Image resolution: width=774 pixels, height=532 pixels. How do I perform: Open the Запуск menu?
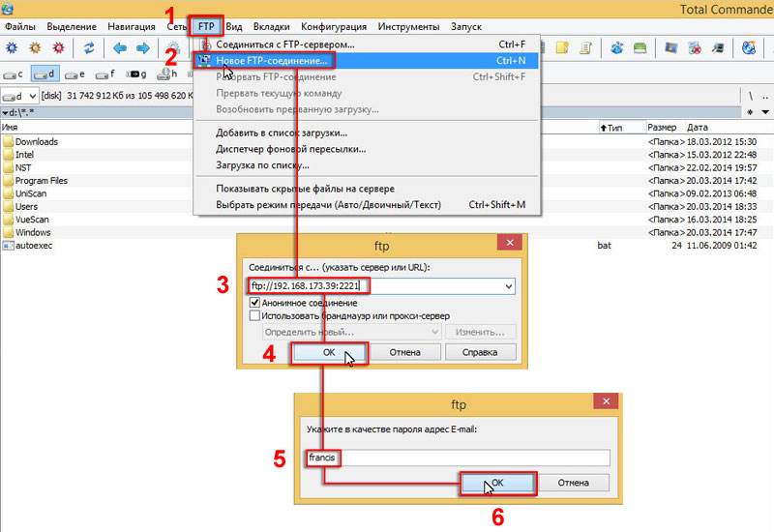click(466, 27)
